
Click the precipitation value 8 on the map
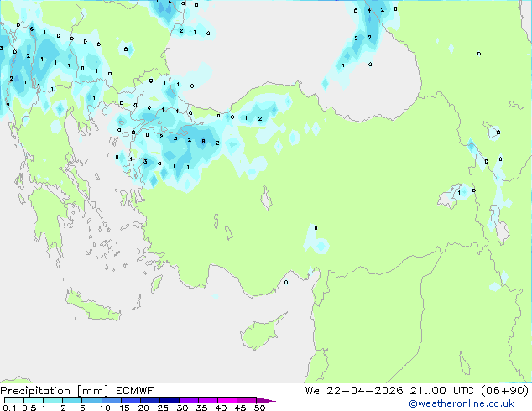pos(203,142)
